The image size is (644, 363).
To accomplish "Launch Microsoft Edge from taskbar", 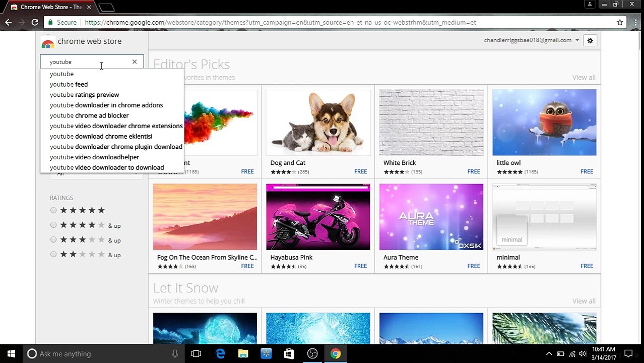I will [220, 354].
